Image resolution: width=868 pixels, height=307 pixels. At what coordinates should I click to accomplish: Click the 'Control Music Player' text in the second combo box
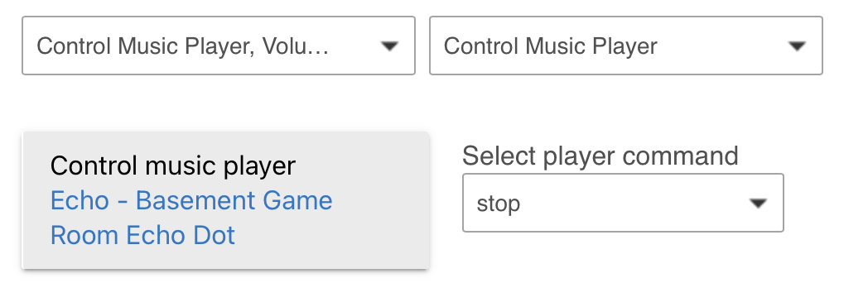pyautogui.click(x=550, y=46)
